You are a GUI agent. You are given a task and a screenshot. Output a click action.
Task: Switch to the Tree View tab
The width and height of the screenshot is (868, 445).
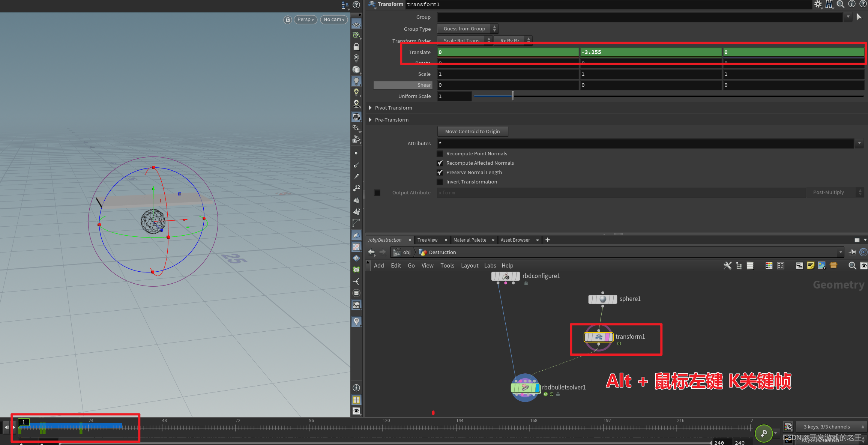tap(427, 240)
